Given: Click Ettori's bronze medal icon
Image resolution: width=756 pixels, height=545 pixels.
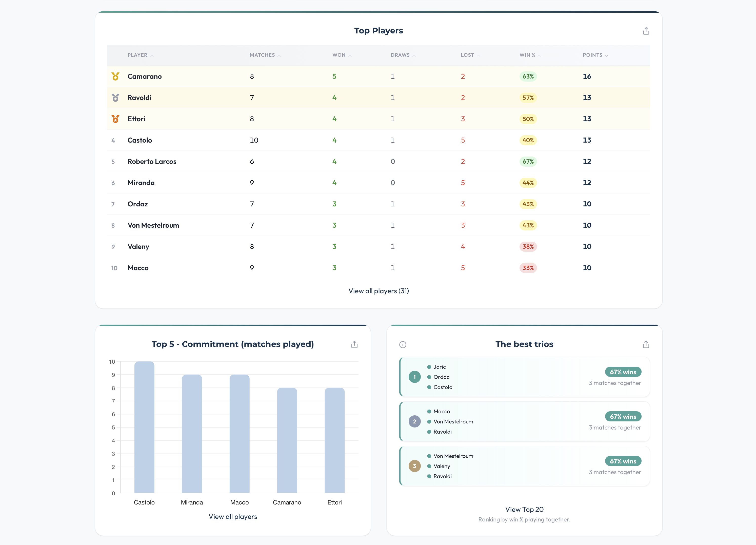Looking at the screenshot, I should coord(115,119).
